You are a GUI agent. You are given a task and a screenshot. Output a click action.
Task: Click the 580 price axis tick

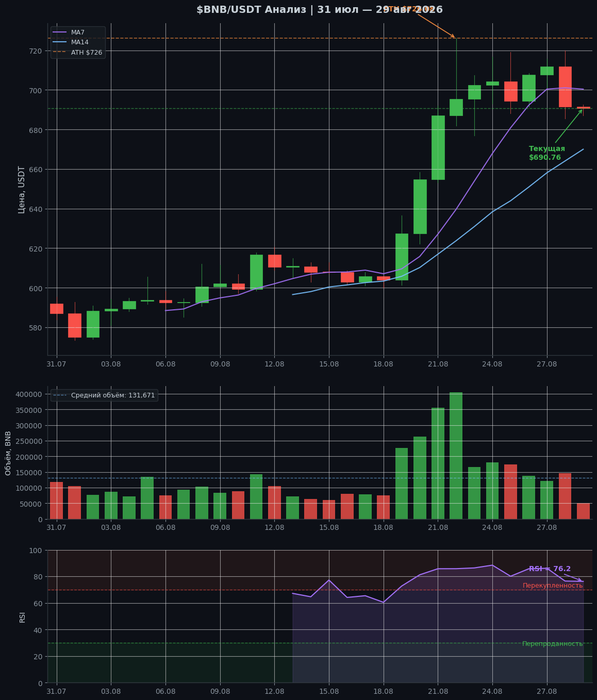pyautogui.click(x=36, y=328)
